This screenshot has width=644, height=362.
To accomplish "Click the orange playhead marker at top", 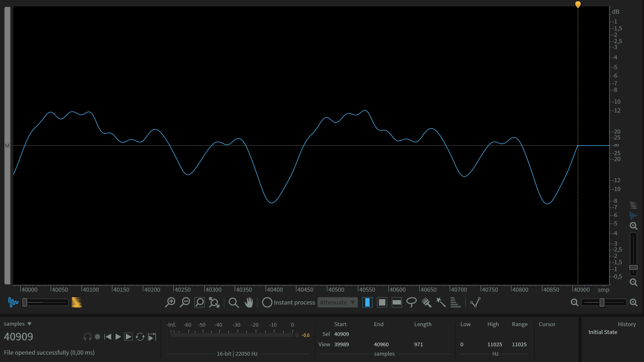I will (578, 4).
